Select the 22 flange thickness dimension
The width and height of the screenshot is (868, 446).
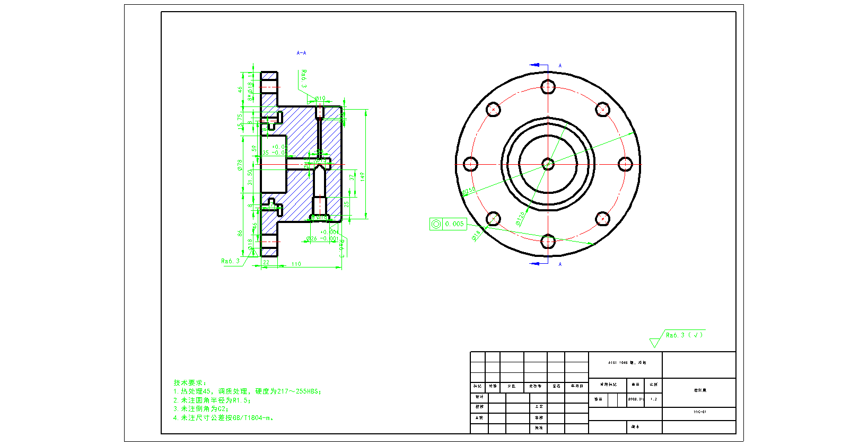pos(266,262)
